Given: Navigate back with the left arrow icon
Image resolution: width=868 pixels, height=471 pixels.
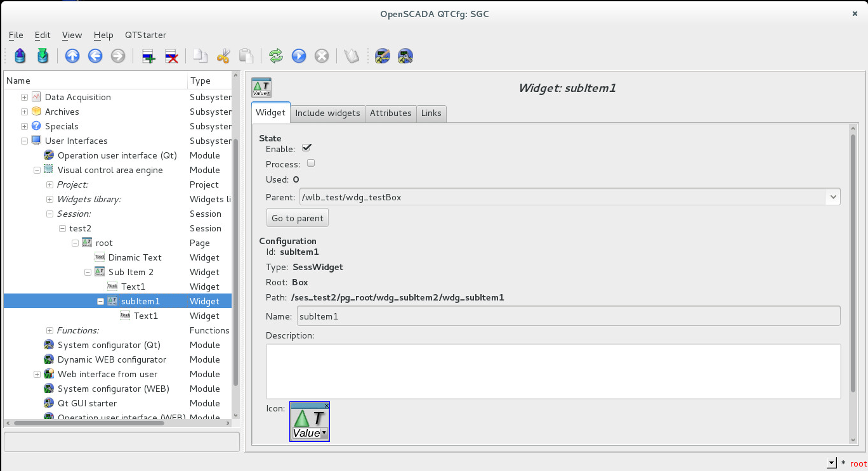Looking at the screenshot, I should [x=95, y=56].
